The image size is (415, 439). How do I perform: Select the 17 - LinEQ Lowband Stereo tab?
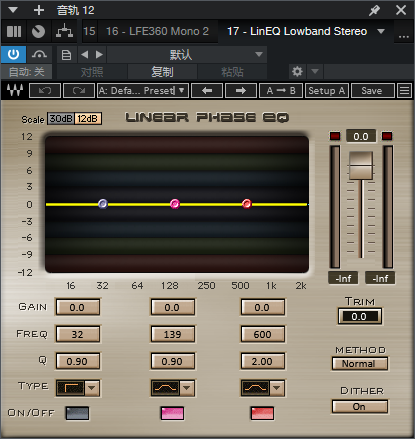[297, 31]
